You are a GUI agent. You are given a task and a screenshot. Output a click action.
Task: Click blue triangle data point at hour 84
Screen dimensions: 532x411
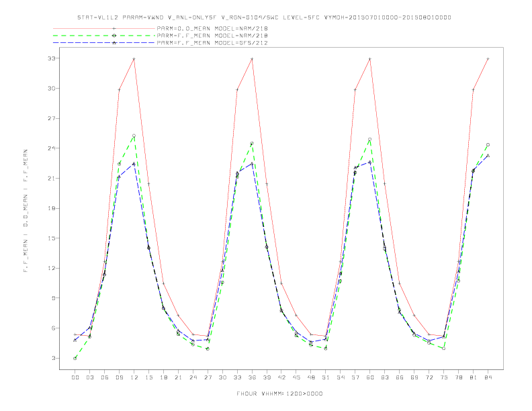click(488, 156)
